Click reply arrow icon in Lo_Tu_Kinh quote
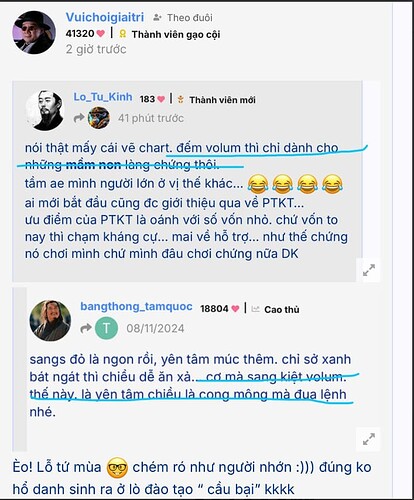 [79, 118]
